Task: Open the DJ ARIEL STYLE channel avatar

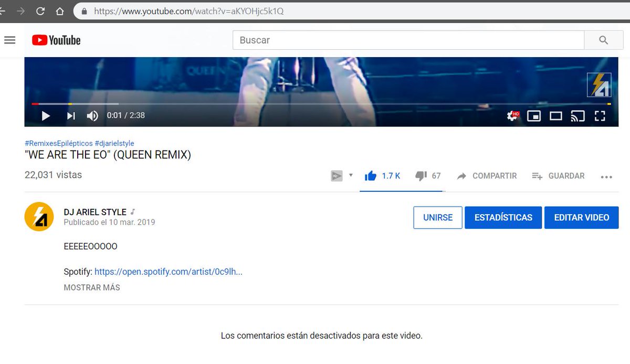Action: point(39,217)
